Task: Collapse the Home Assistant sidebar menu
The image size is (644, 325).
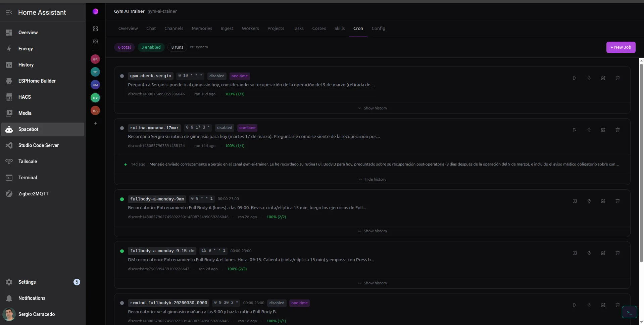Action: click(x=9, y=12)
